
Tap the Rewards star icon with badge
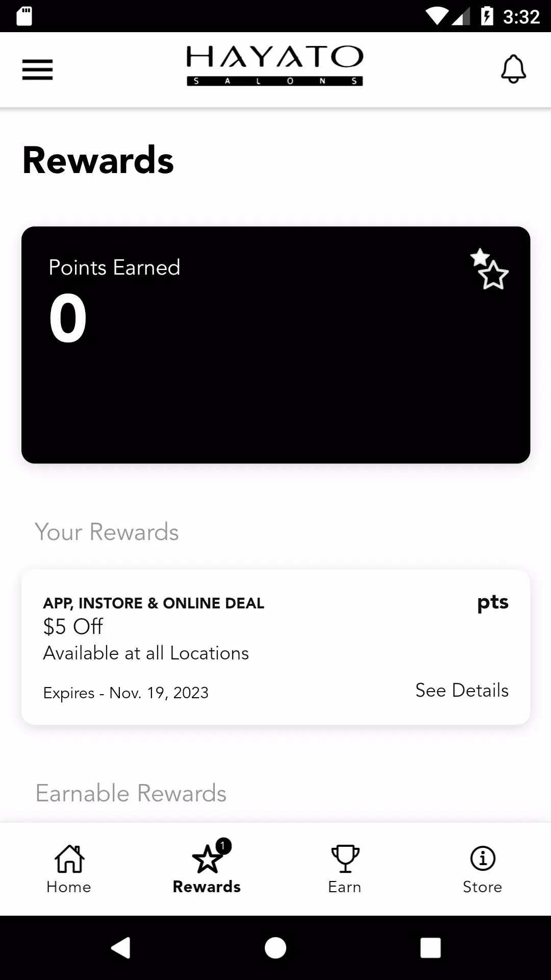pyautogui.click(x=208, y=859)
